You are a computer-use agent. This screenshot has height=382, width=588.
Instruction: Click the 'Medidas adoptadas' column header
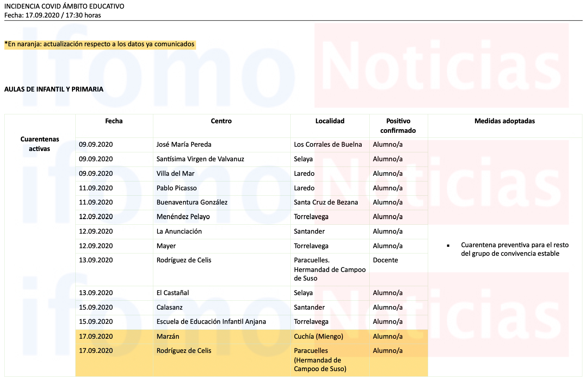(x=504, y=121)
